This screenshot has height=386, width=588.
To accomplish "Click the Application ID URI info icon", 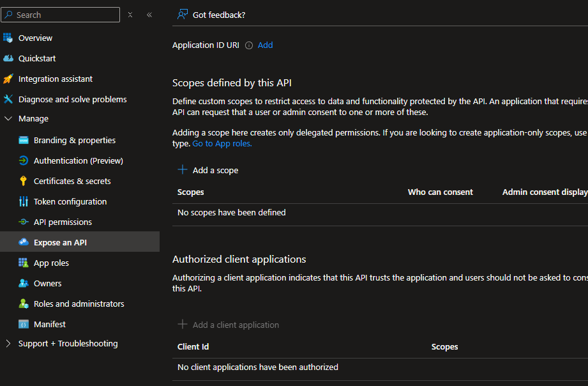I will click(248, 45).
